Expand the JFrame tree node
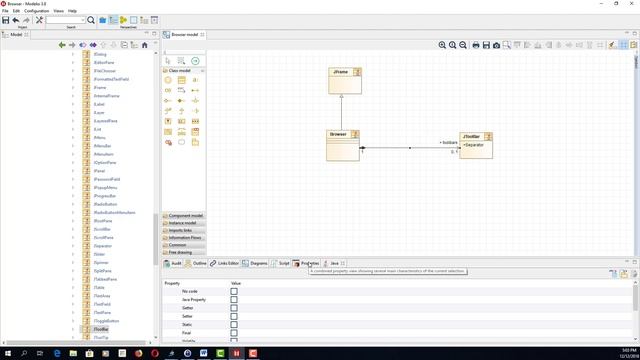Image resolution: width=640 pixels, height=360 pixels. pyautogui.click(x=73, y=87)
